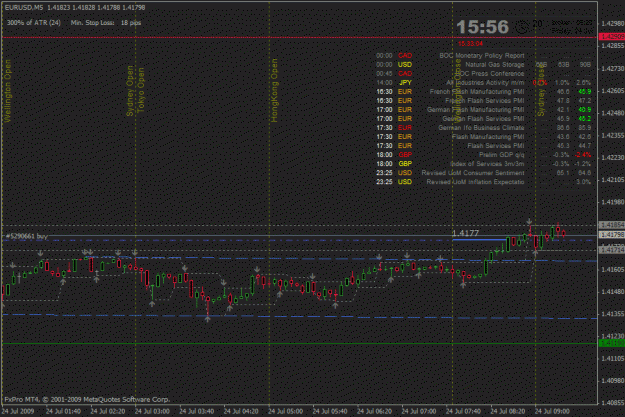Select the '24 Jul 07:00' time axis label
This screenshot has width=625, height=417.
point(419,411)
